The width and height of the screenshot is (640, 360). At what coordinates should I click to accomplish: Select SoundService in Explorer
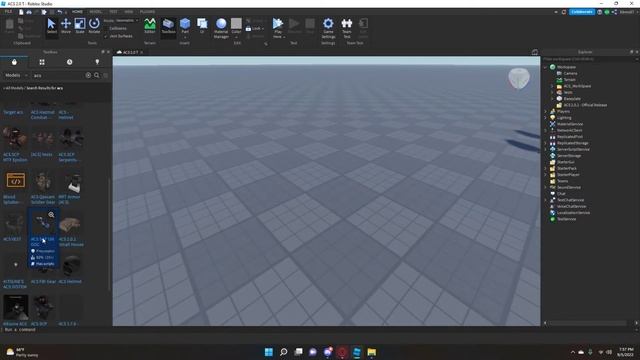coord(569,187)
